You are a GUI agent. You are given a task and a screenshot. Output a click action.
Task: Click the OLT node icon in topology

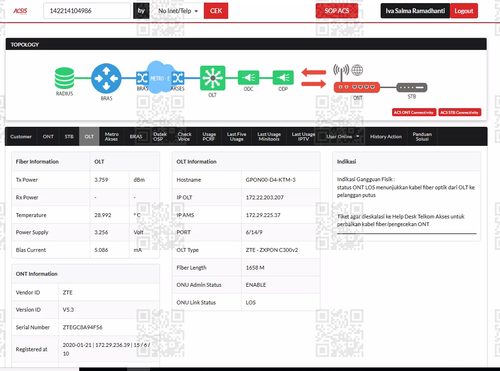[x=213, y=78]
